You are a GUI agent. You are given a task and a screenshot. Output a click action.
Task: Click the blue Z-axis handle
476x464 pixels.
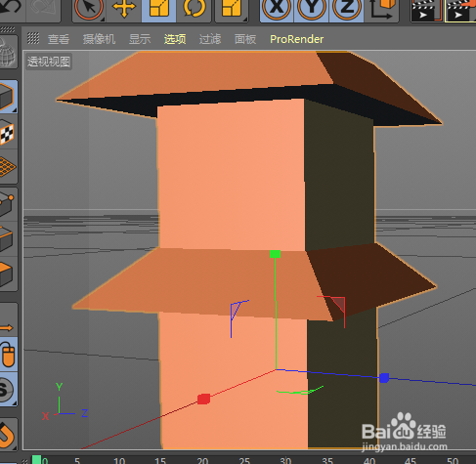click(x=384, y=378)
